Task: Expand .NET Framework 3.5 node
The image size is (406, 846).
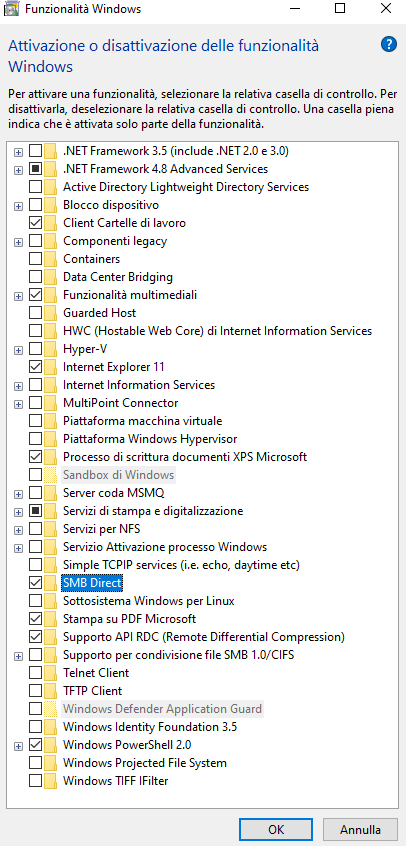Action: click(x=19, y=152)
